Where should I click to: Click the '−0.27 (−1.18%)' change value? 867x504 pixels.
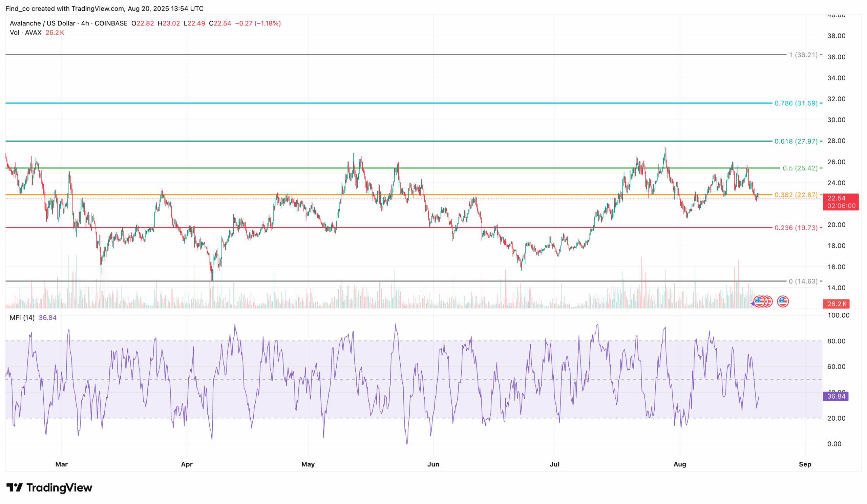[x=258, y=23]
